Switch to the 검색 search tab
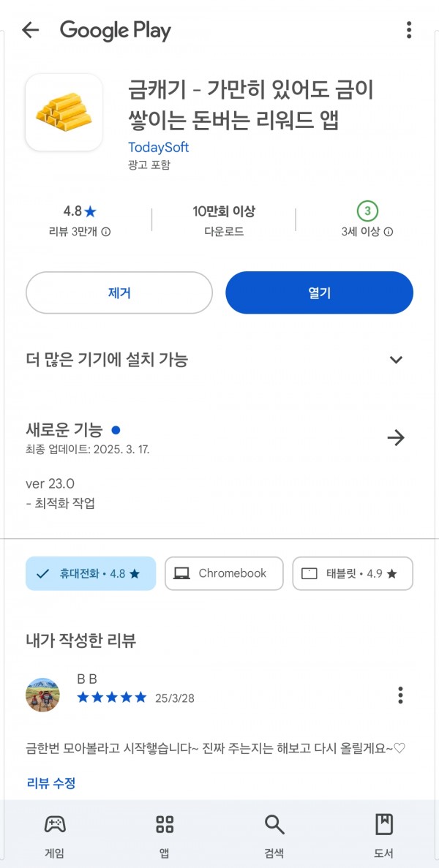439x868 pixels. [x=274, y=835]
